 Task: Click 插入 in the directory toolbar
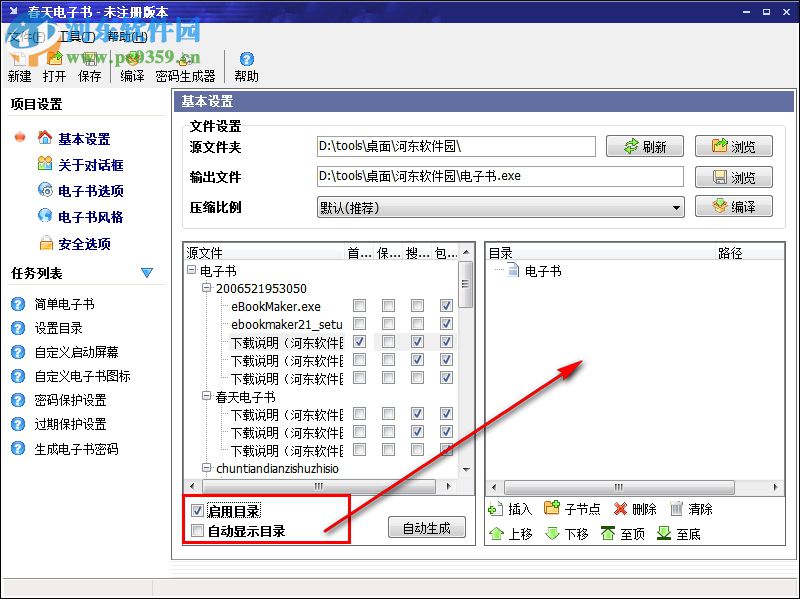tap(510, 509)
